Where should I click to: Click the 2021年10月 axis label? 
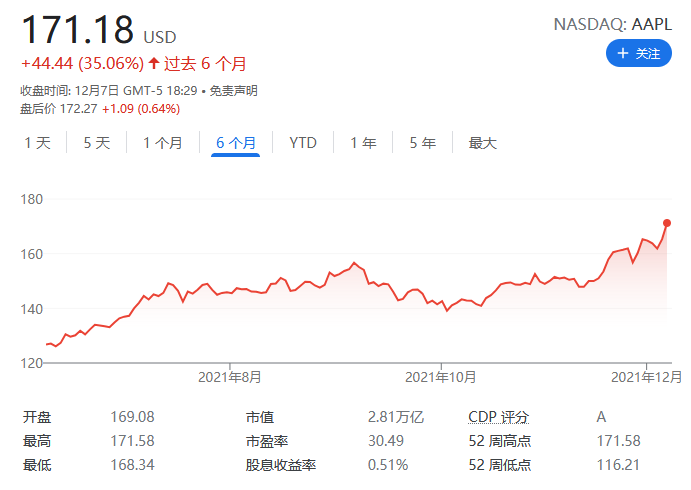click(441, 377)
